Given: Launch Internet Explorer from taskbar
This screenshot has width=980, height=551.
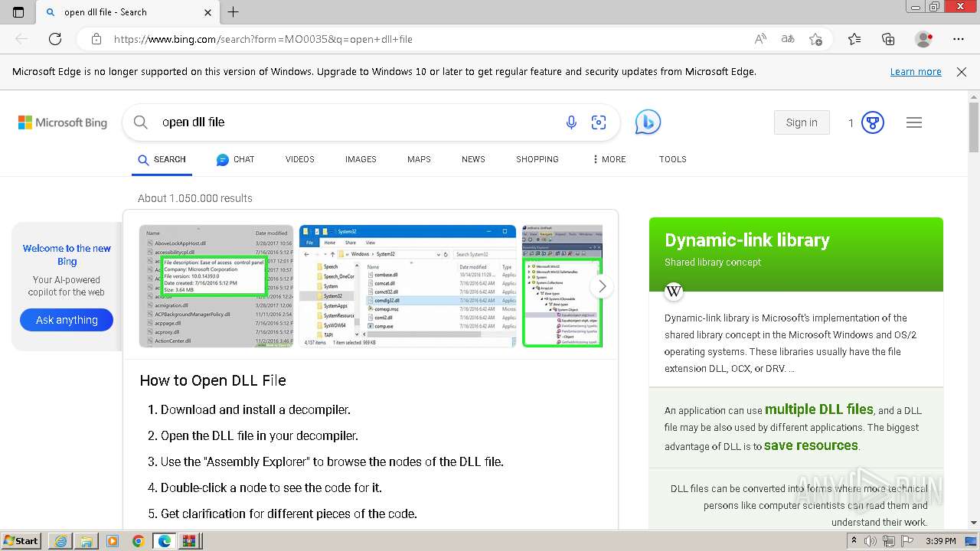Looking at the screenshot, I should (60, 541).
